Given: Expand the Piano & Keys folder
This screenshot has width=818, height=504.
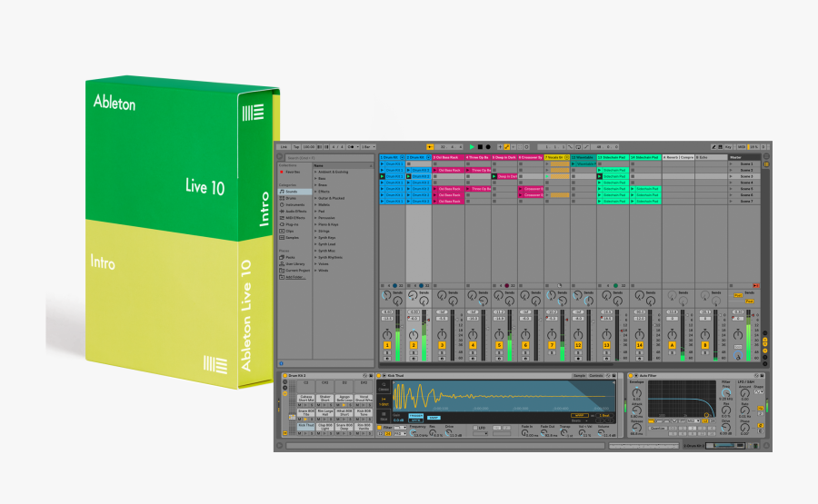Looking at the screenshot, I should 315,224.
